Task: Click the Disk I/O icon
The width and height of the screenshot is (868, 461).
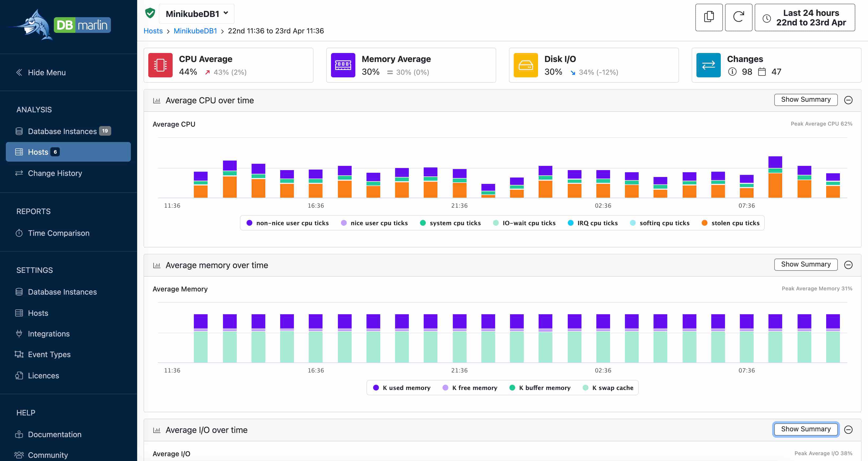Action: tap(526, 65)
